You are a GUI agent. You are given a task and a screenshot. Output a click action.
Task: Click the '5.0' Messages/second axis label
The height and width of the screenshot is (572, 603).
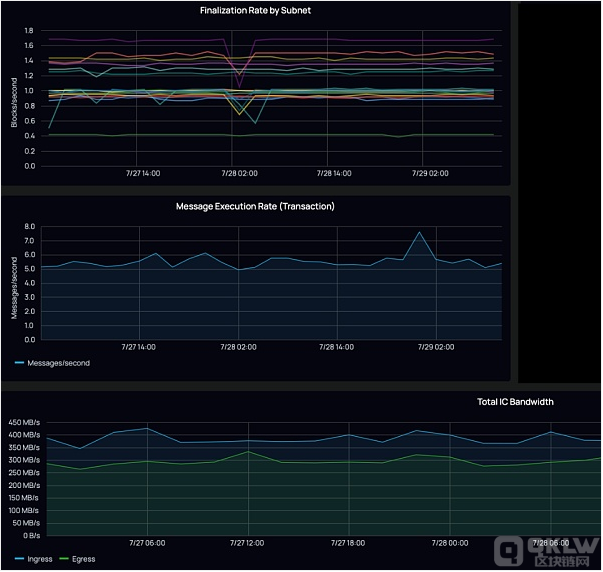(30, 268)
